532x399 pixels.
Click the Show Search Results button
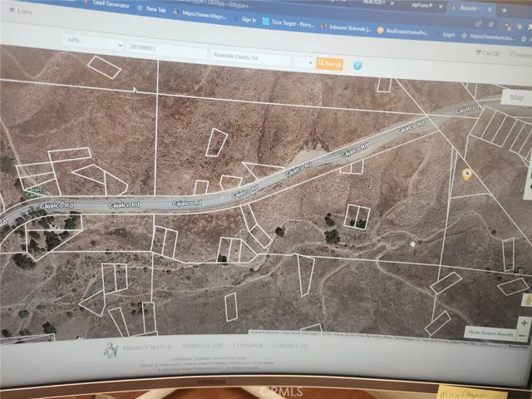(x=496, y=332)
